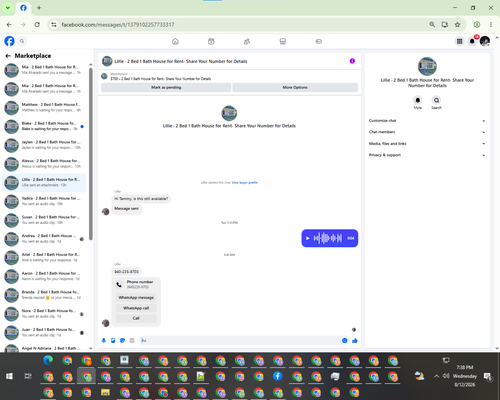Click the purple conversation information icon
Screen dimensions: 500x400
(x=352, y=61)
